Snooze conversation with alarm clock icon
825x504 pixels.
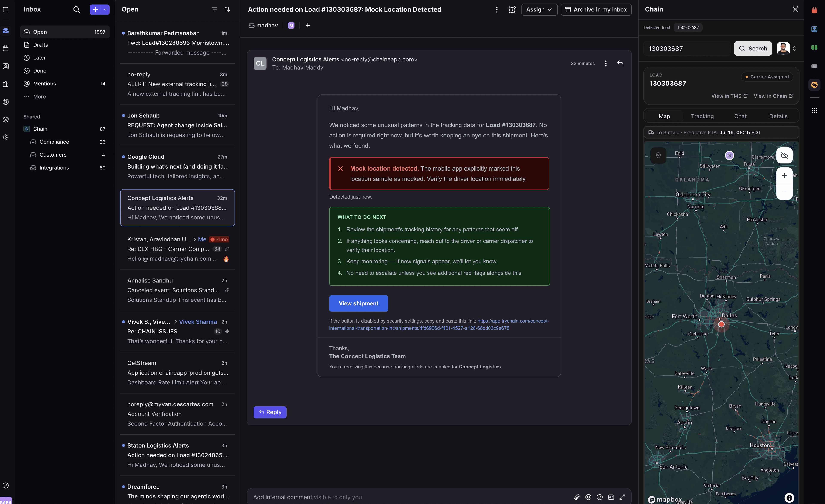[512, 9]
